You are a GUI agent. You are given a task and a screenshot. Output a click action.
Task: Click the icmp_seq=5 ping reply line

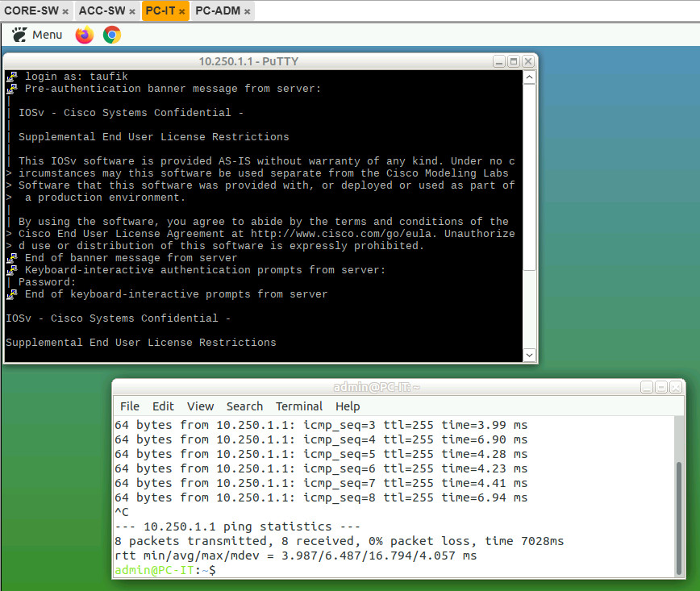tap(321, 453)
